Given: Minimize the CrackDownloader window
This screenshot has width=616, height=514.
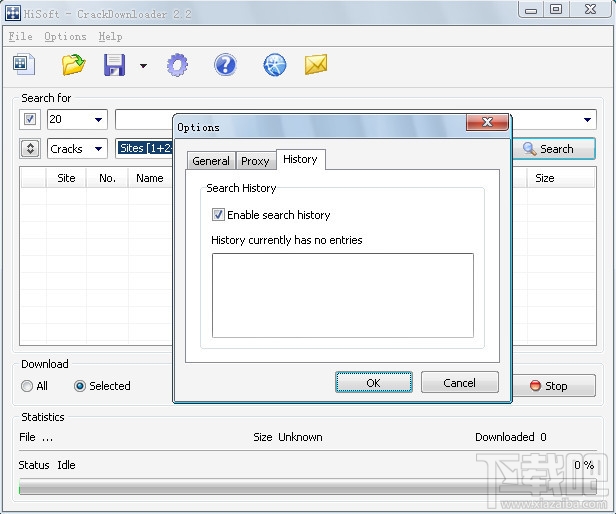Looking at the screenshot, I should (531, 10).
